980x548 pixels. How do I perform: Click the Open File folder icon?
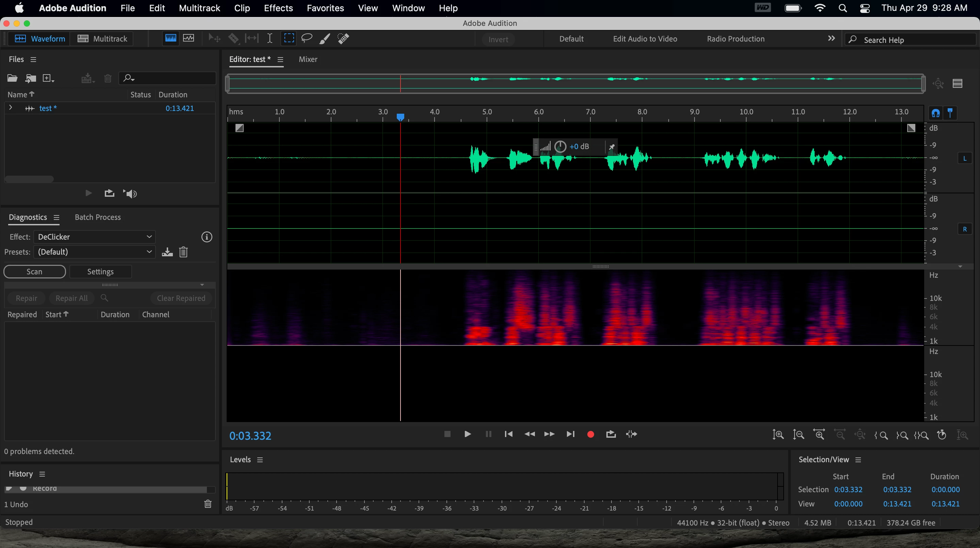[12, 78]
